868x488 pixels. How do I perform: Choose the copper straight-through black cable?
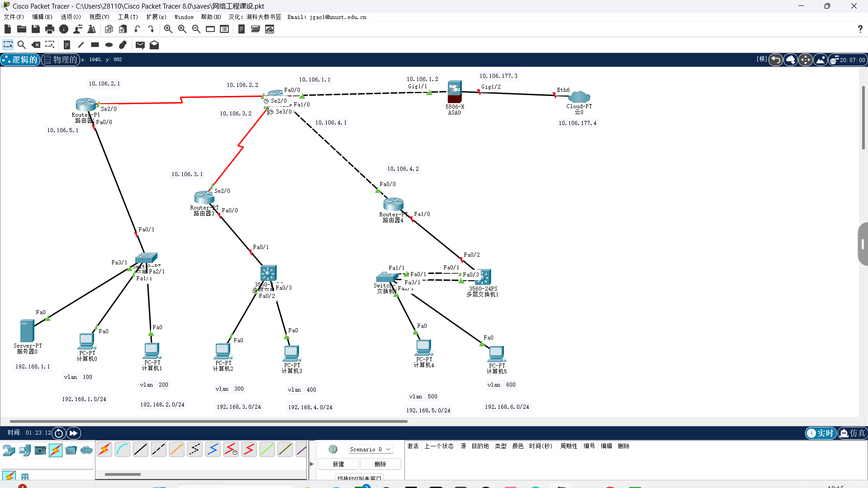coord(141,449)
